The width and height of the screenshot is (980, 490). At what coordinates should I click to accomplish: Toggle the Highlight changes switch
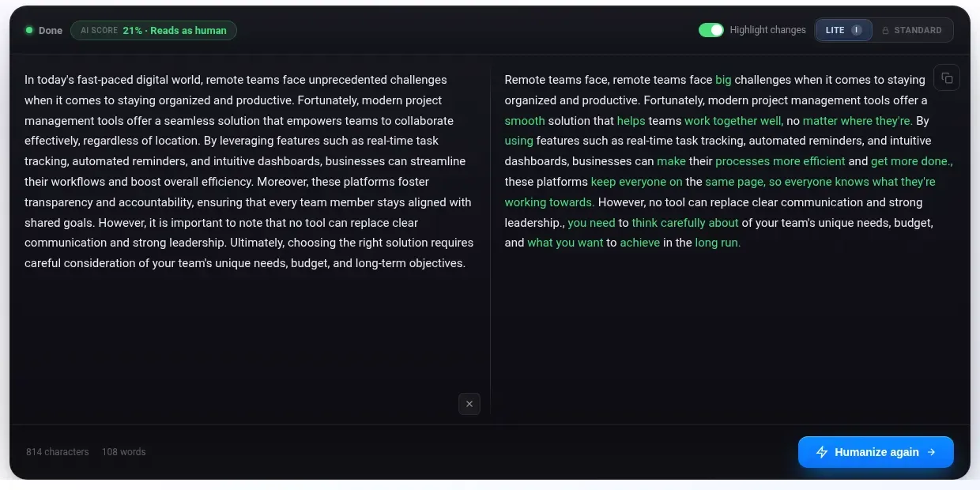[x=711, y=30]
